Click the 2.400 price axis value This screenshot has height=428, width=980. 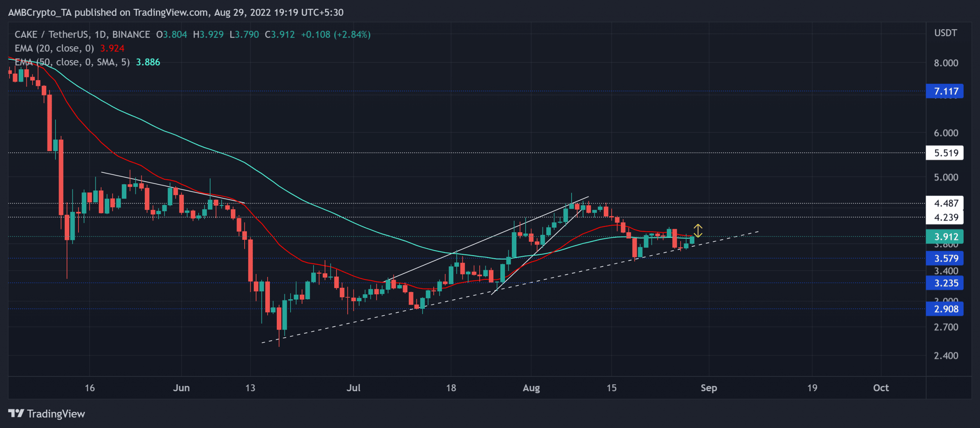(x=946, y=356)
